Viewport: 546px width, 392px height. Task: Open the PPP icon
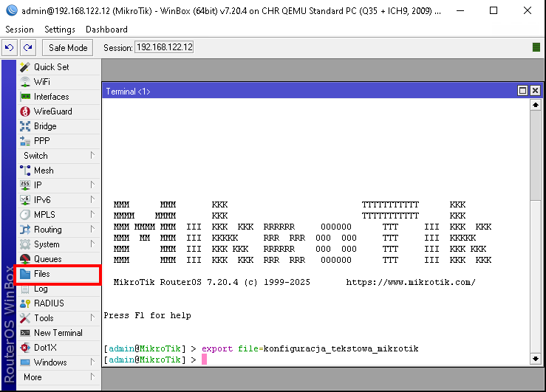pos(25,141)
